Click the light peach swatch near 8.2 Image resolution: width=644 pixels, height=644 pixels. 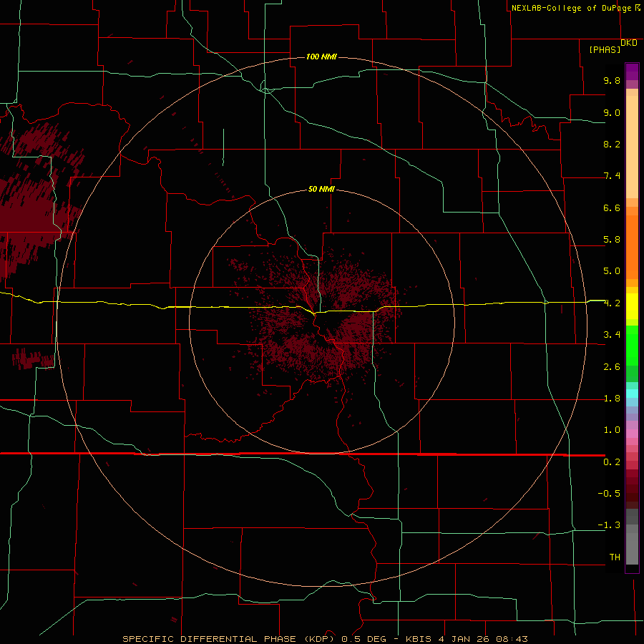click(632, 147)
